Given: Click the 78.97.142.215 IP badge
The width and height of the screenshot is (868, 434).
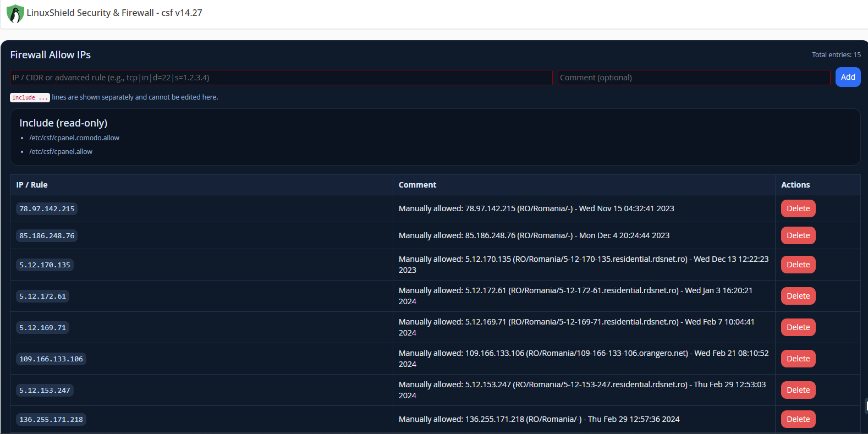Looking at the screenshot, I should (47, 209).
